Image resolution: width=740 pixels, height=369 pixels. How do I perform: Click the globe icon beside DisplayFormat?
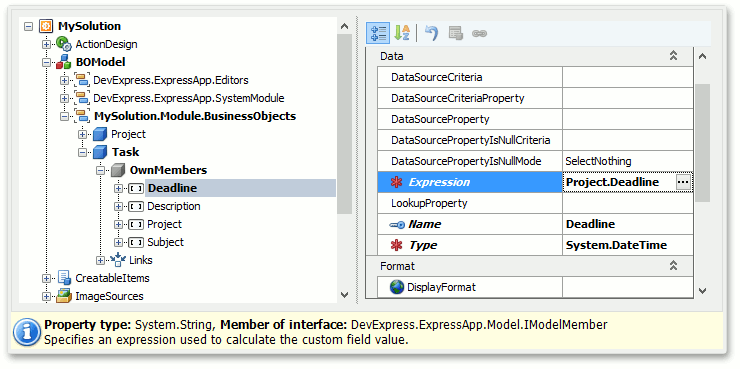pos(397,287)
